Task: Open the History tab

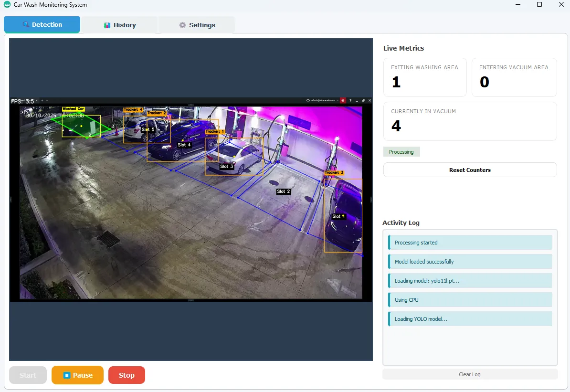Action: [x=120, y=25]
